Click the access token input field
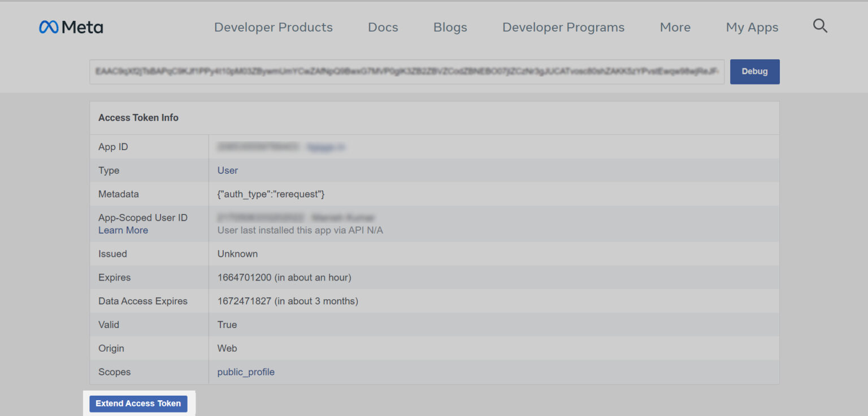Viewport: 868px width, 416px height. [407, 72]
